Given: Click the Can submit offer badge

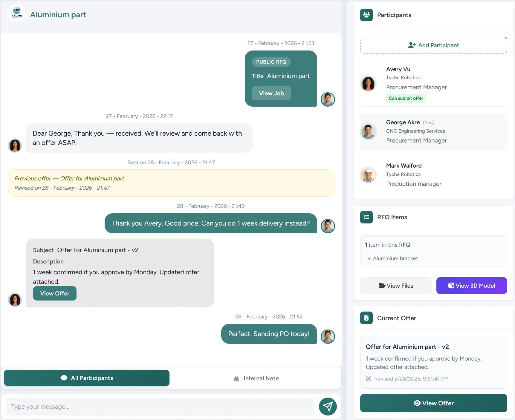Looking at the screenshot, I should tap(406, 98).
